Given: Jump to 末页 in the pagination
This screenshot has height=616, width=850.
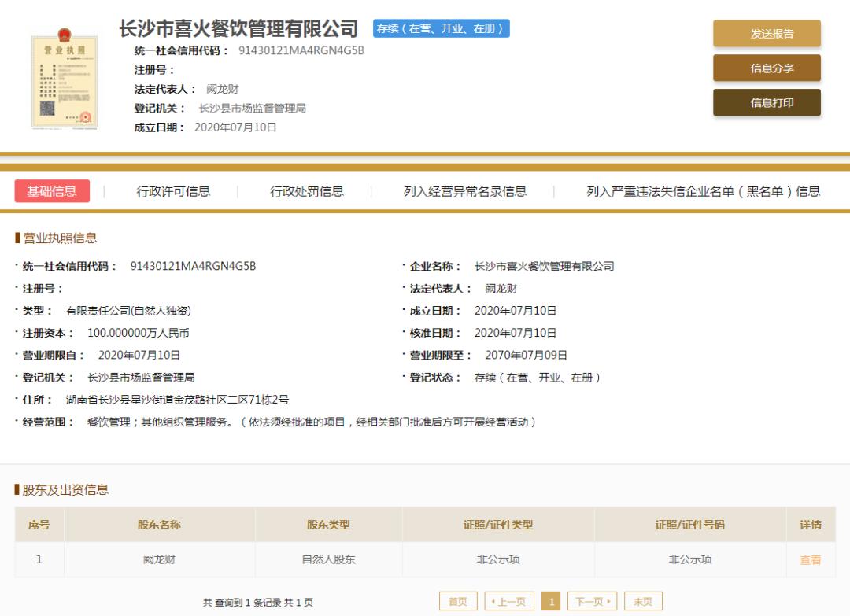Looking at the screenshot, I should point(643,601).
